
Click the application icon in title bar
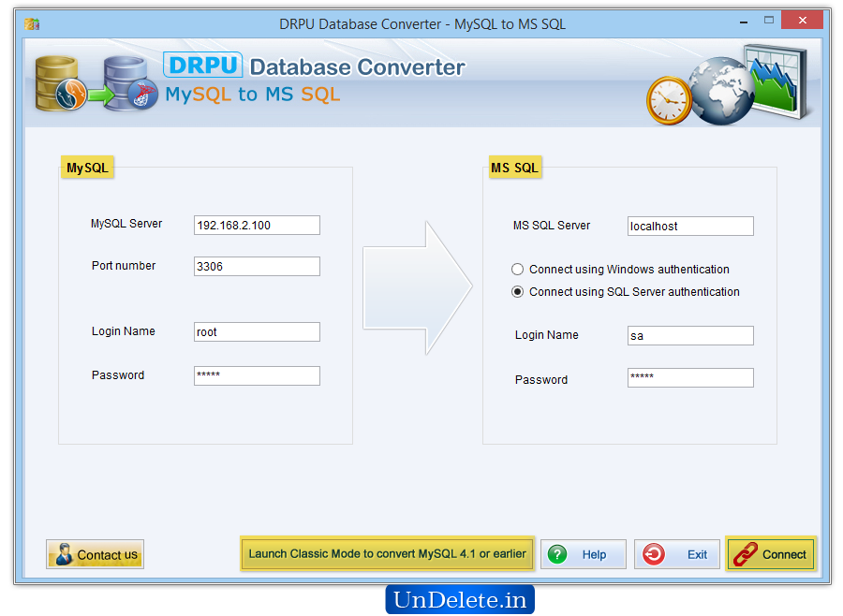(32, 23)
